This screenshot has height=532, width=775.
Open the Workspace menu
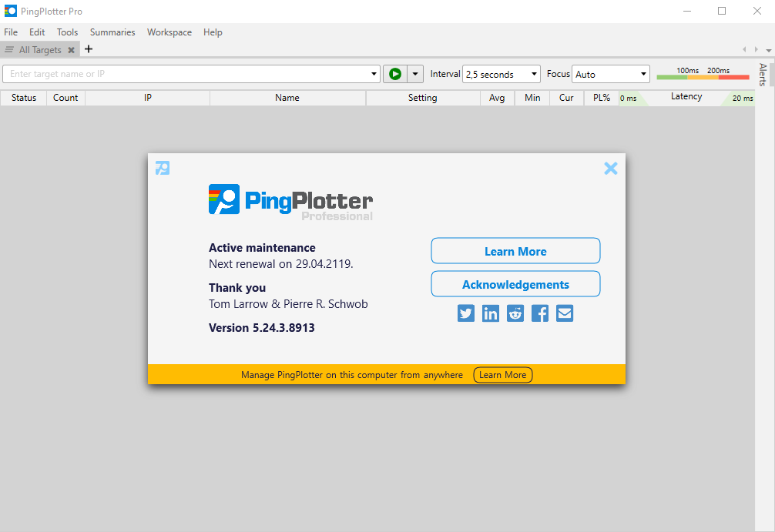click(x=169, y=32)
